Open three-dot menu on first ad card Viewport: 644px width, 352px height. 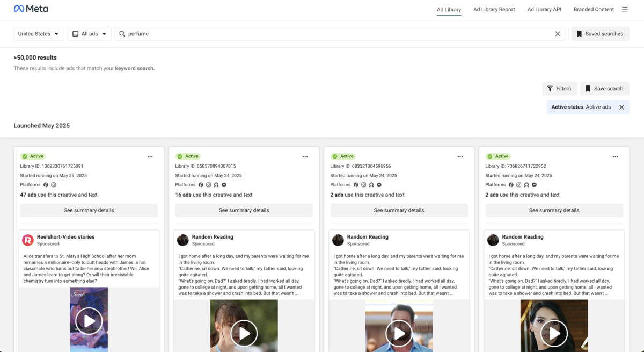[x=150, y=156]
